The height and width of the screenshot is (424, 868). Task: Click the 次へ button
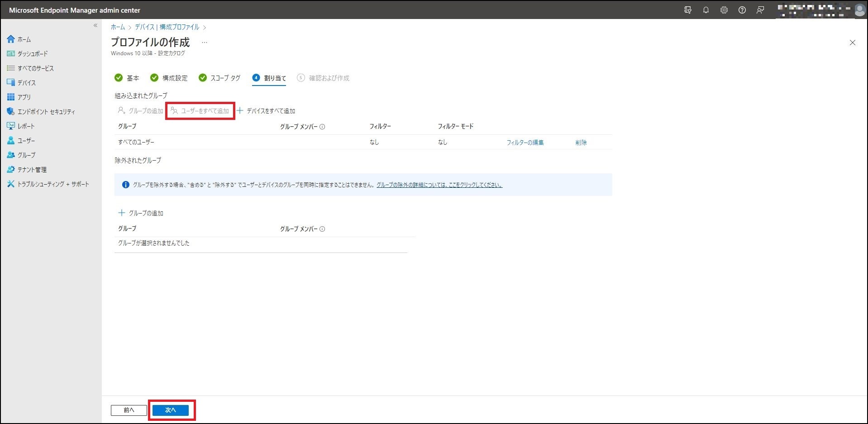(171, 410)
